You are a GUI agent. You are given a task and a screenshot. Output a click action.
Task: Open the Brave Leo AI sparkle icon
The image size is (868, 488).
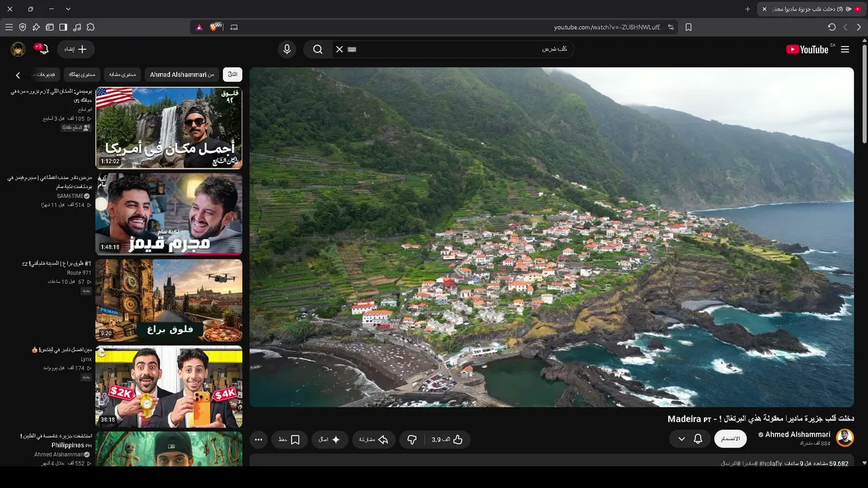pos(36,27)
